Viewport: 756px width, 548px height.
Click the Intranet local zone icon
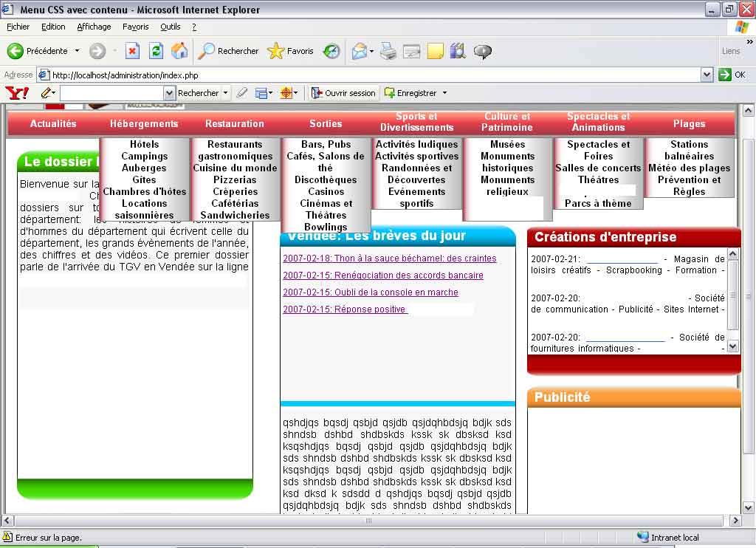(642, 537)
